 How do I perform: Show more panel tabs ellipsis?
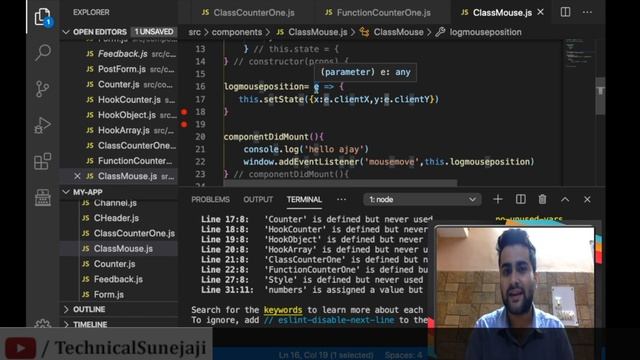[x=342, y=199]
